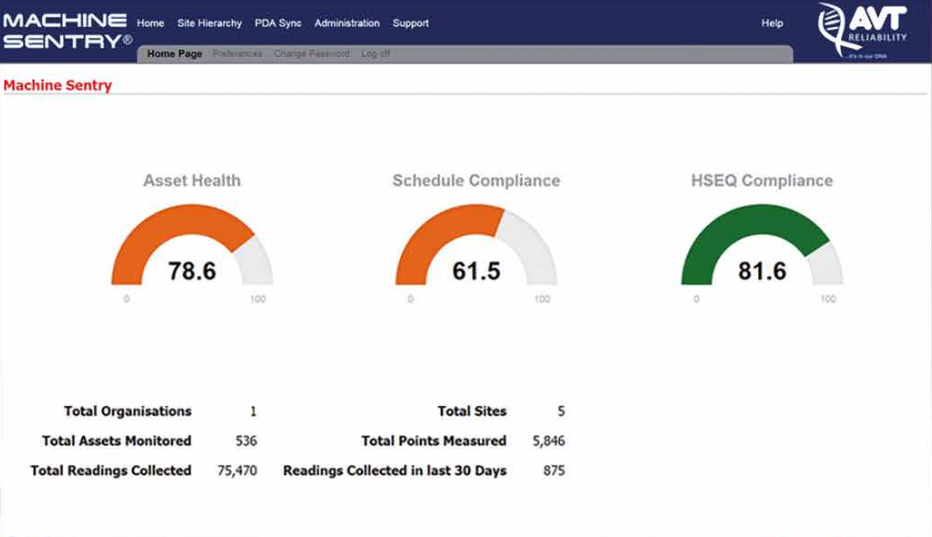
Task: Go to the Support menu
Action: 411,23
